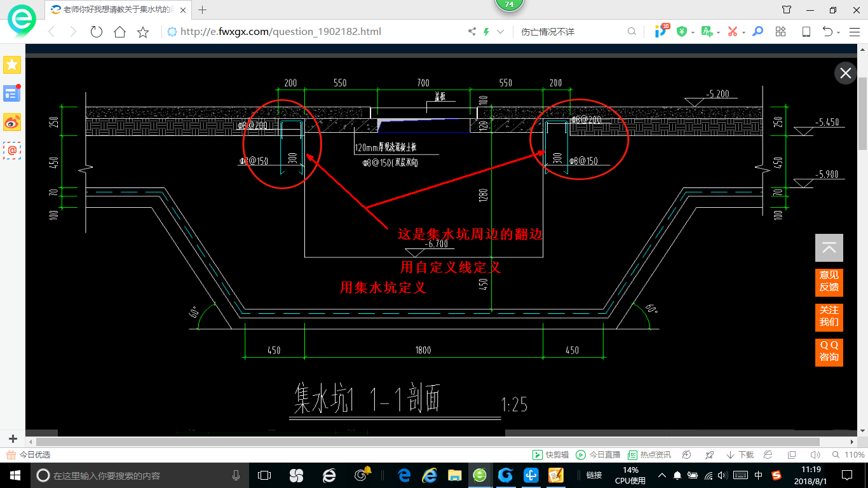Click the back-to-top arrow button

point(829,248)
